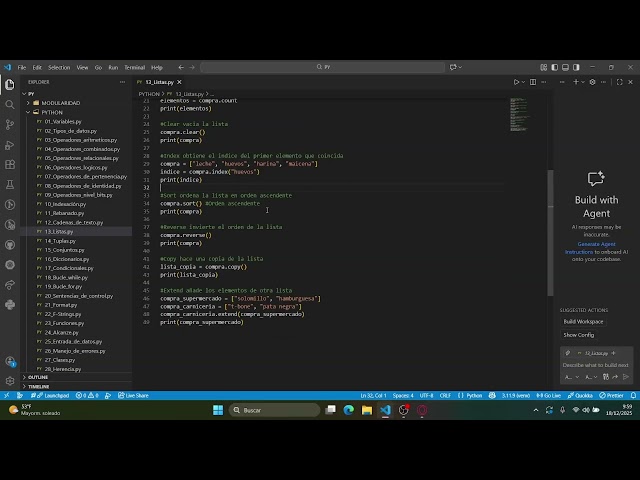Maximize the chat panel

tap(619, 82)
